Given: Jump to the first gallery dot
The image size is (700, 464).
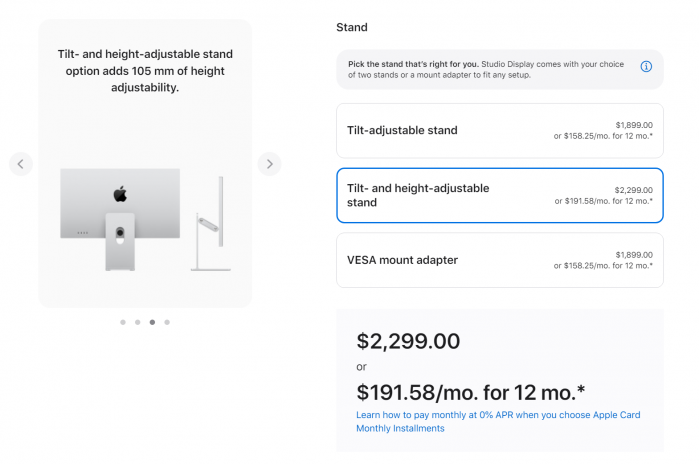Looking at the screenshot, I should point(122,322).
